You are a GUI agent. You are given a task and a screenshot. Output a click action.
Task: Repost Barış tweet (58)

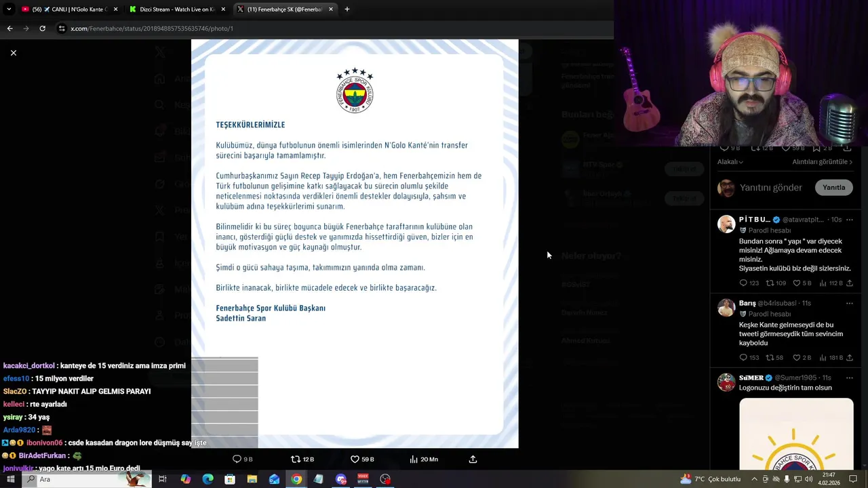[x=774, y=358]
